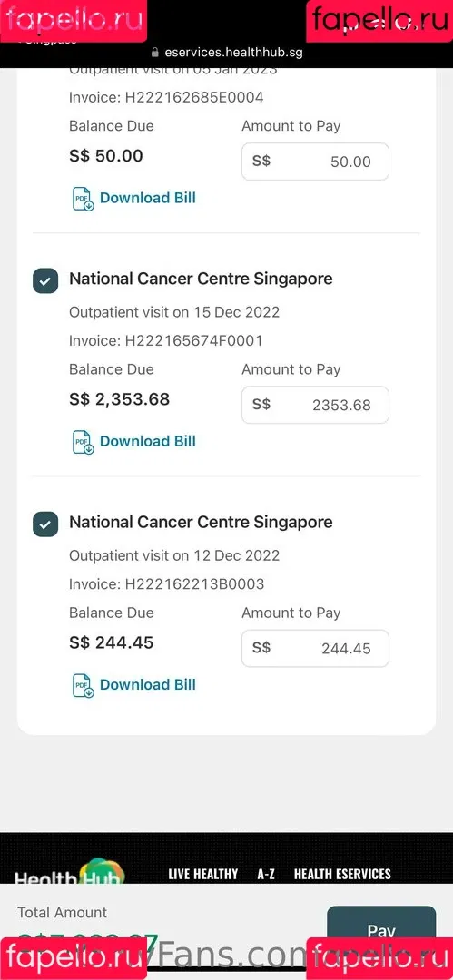Uncheck the 15 Dec 2022 visit checkbox

45,281
